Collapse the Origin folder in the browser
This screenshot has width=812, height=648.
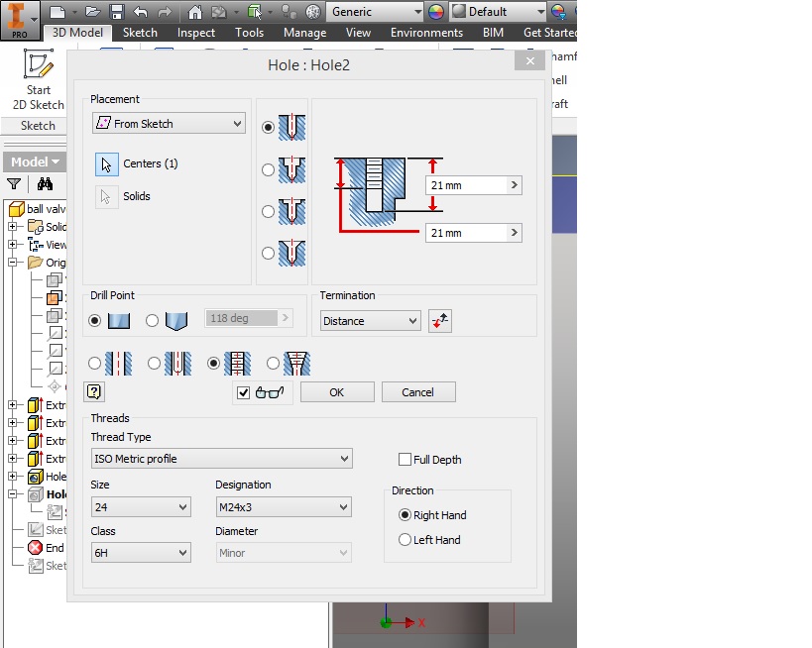click(x=13, y=263)
